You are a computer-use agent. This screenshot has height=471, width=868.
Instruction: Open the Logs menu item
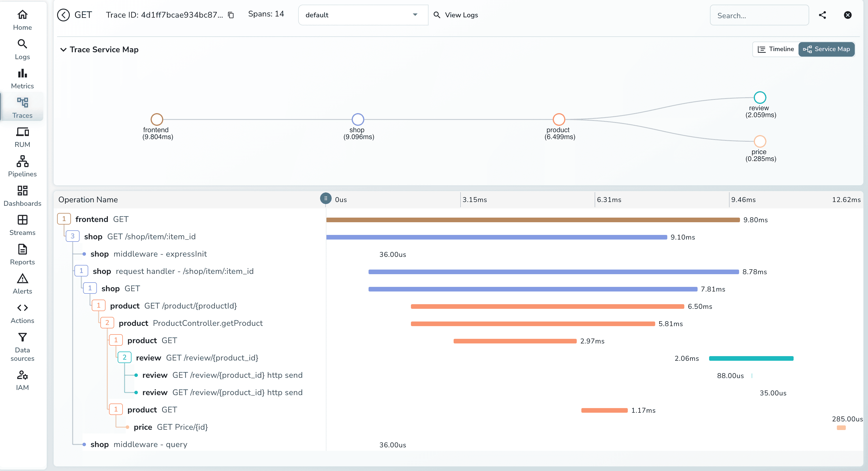pyautogui.click(x=22, y=49)
